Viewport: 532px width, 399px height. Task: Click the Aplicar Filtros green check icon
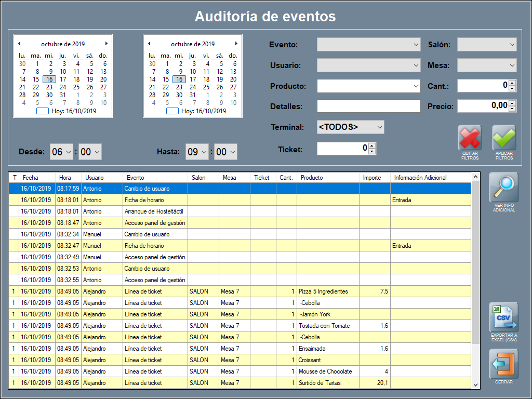[x=504, y=138]
